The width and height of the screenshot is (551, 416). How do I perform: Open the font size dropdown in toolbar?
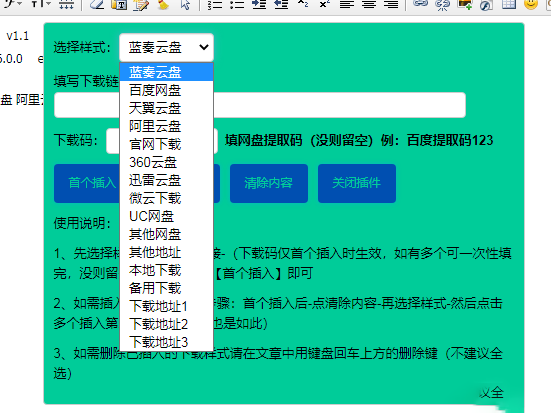coord(41,4)
